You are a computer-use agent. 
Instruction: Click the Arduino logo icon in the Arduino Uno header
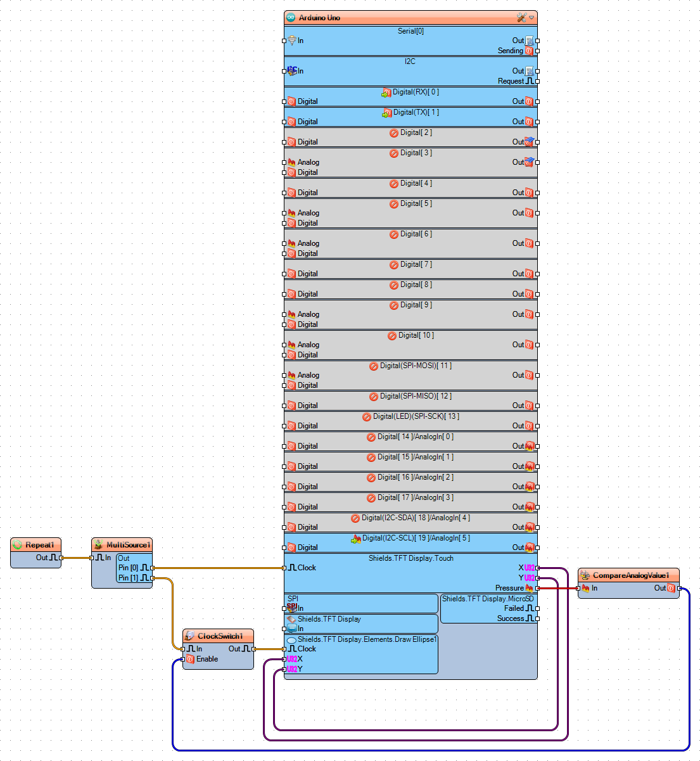click(292, 17)
